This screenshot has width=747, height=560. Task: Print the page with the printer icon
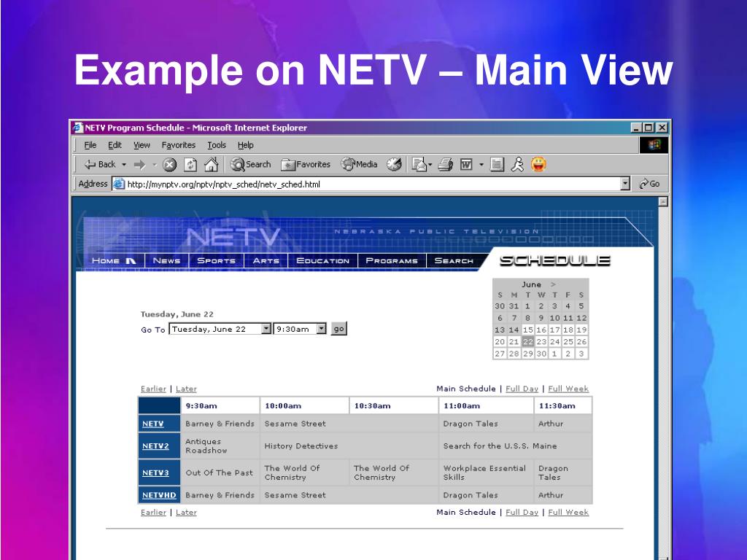pos(446,165)
